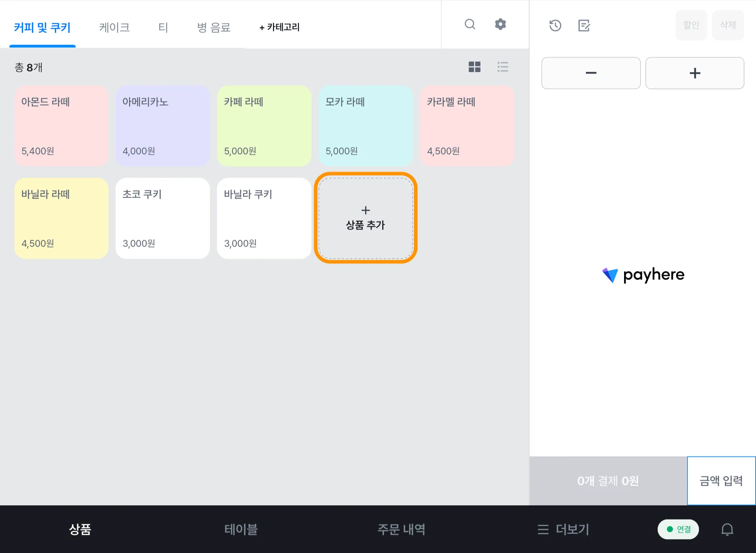
Task: Open 주문 내역 in bottom navigation
Action: [x=401, y=529]
